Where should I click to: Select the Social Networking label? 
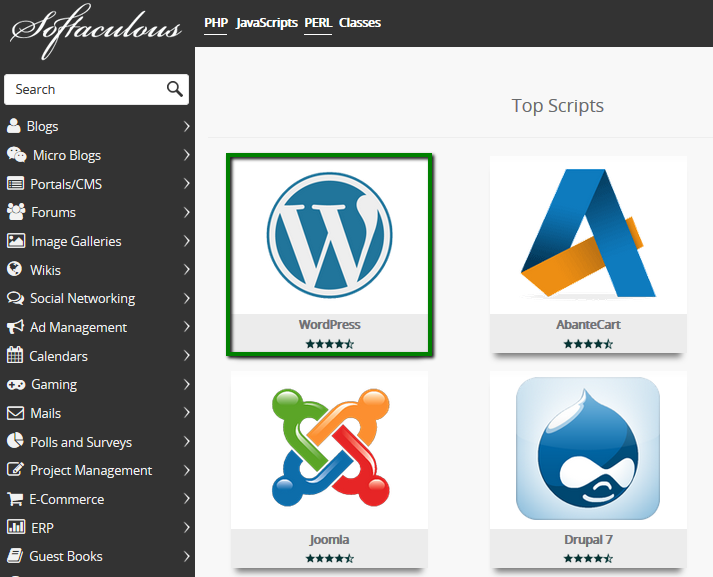82,299
